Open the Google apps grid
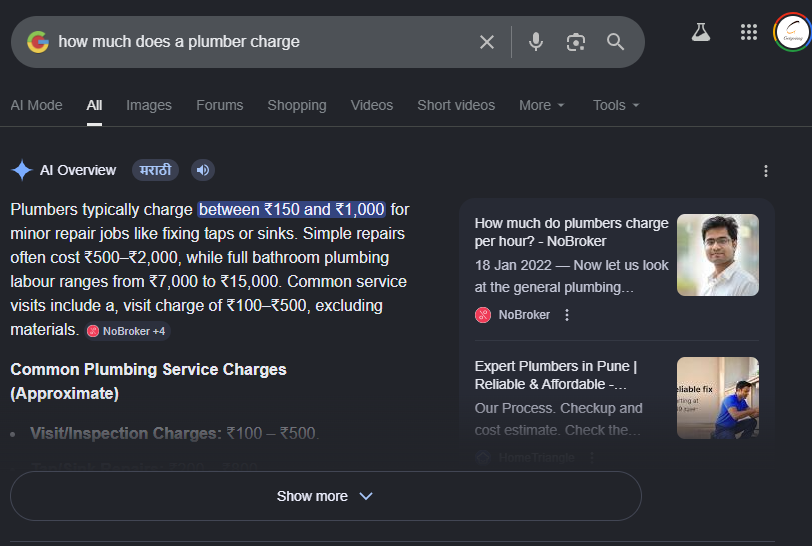812x546 pixels. [x=748, y=32]
